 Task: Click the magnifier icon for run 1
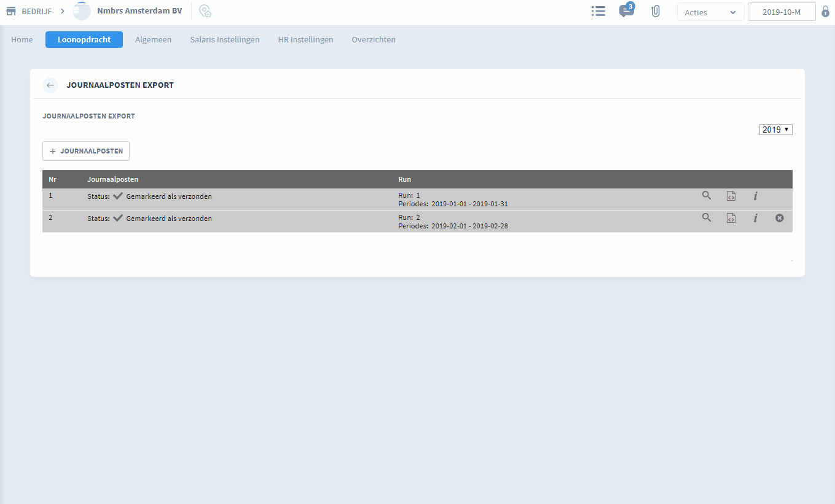(x=707, y=196)
